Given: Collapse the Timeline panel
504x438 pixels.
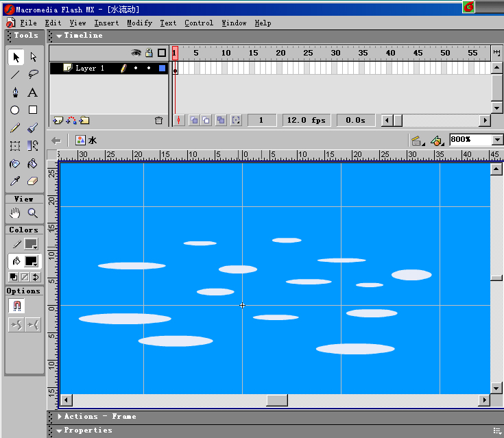Looking at the screenshot, I should click(59, 36).
